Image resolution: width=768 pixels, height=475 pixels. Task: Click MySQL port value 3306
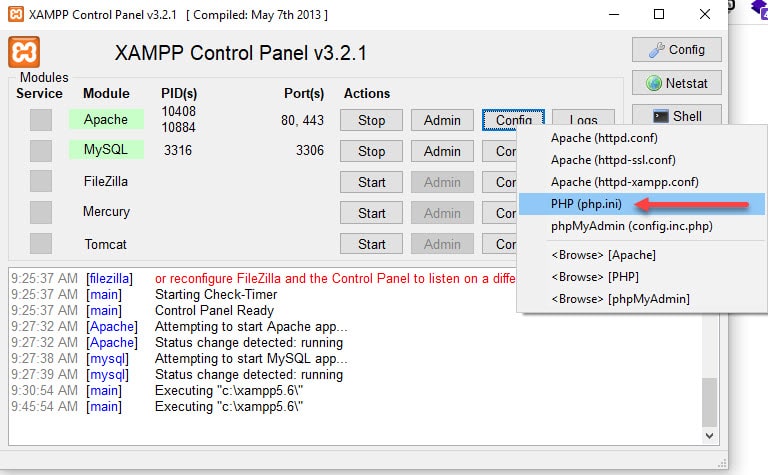tap(310, 150)
